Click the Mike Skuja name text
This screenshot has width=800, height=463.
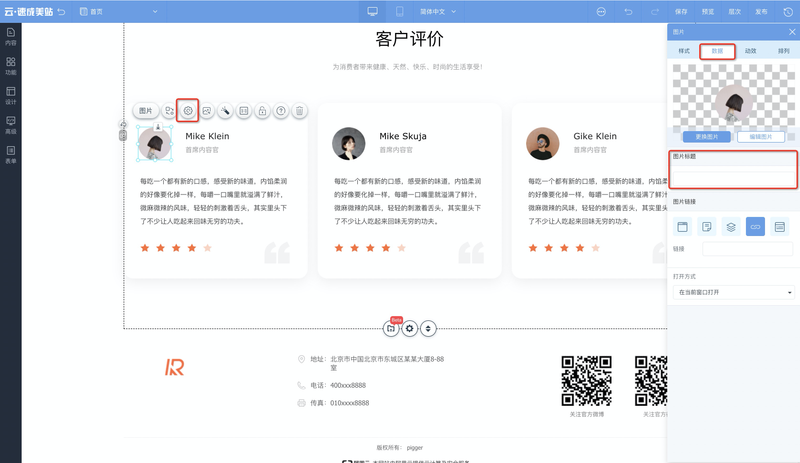tap(403, 136)
